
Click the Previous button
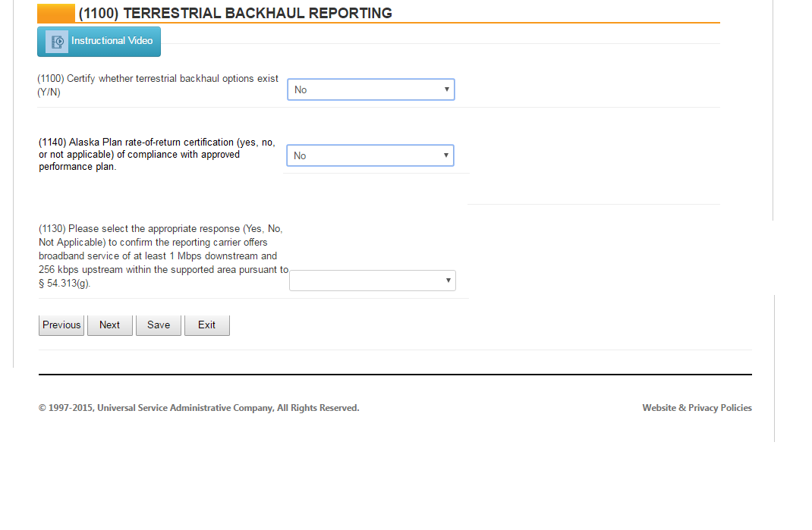[x=61, y=325]
